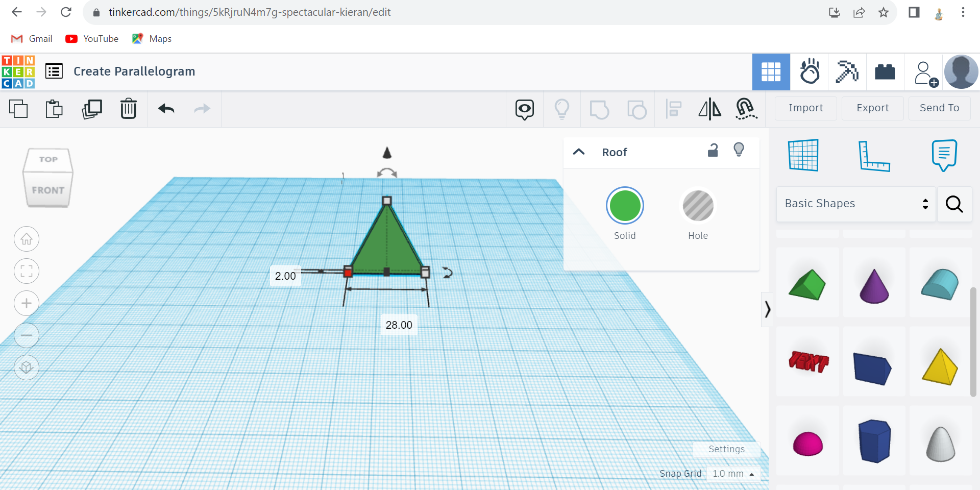Click the Shape generators pick icon

(847, 71)
